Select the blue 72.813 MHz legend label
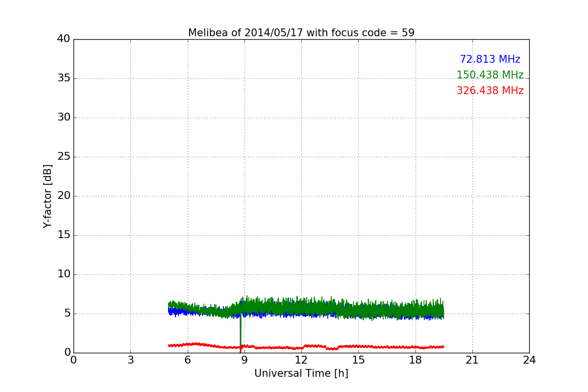Viewport: 588px width, 392px height. click(x=490, y=59)
